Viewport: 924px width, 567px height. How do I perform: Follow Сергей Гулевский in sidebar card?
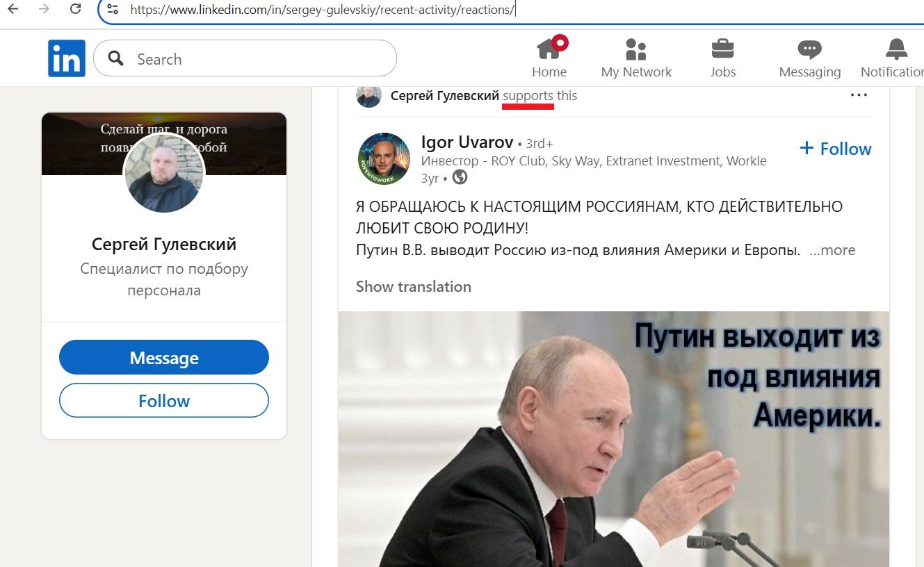[164, 401]
